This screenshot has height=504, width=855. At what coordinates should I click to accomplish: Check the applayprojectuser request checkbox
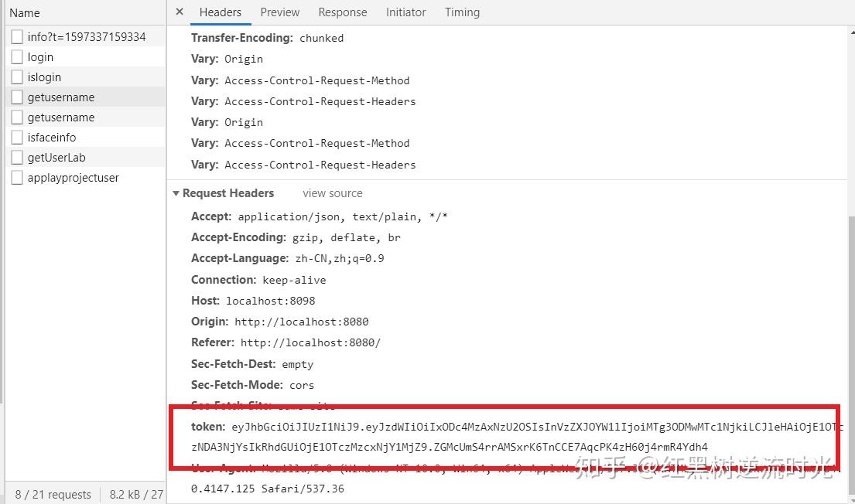[x=16, y=177]
